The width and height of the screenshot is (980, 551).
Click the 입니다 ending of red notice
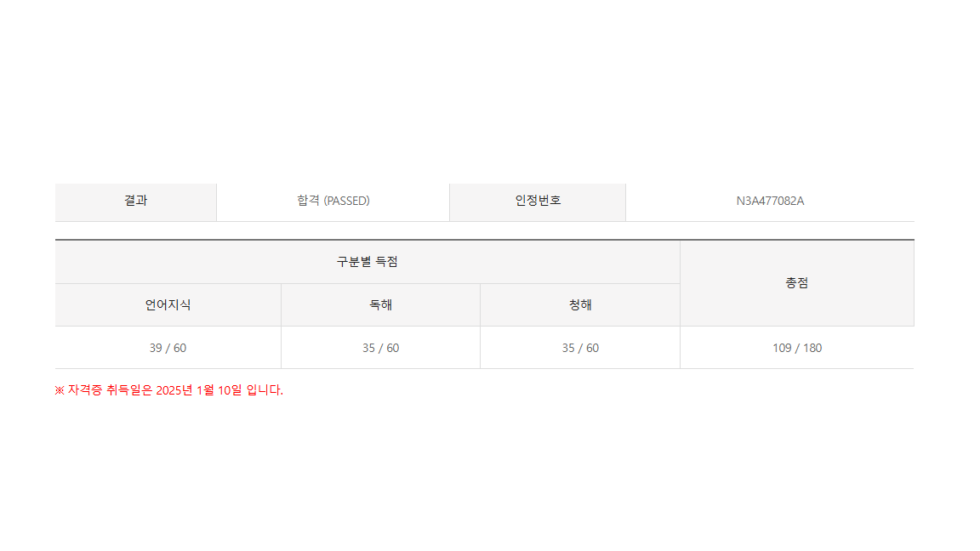[264, 390]
